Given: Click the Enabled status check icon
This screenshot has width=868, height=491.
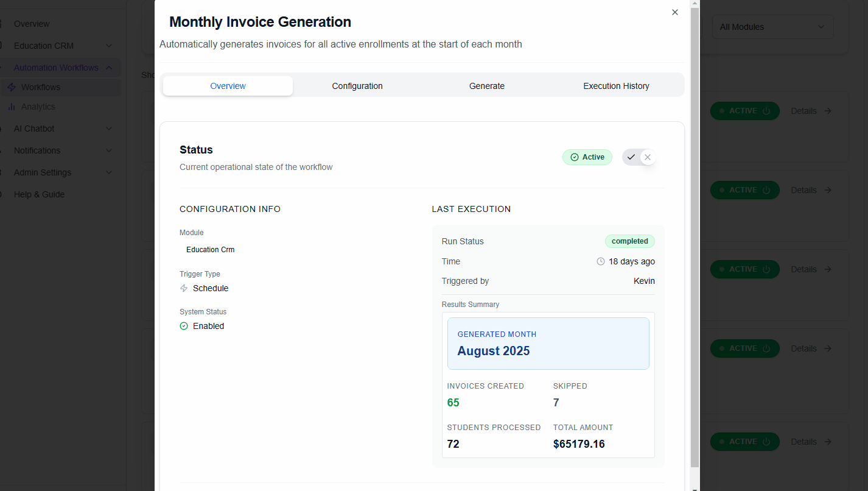Looking at the screenshot, I should 184,326.
